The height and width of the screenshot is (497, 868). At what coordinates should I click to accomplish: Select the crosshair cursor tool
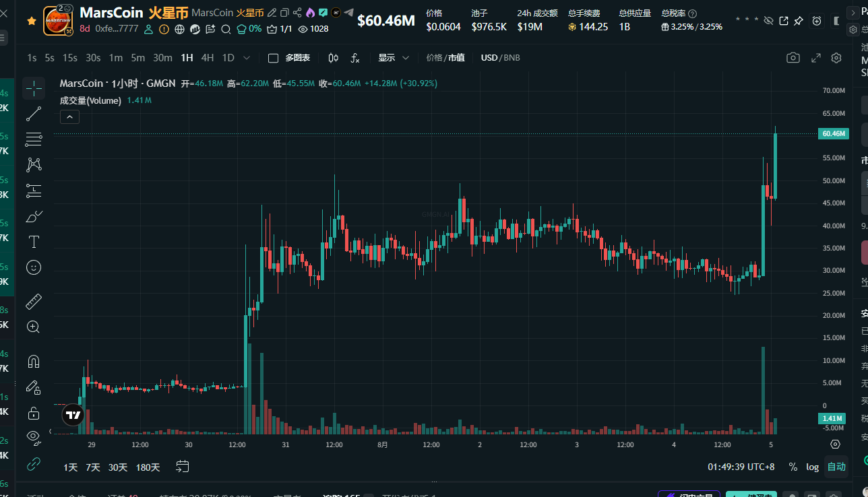pos(34,88)
